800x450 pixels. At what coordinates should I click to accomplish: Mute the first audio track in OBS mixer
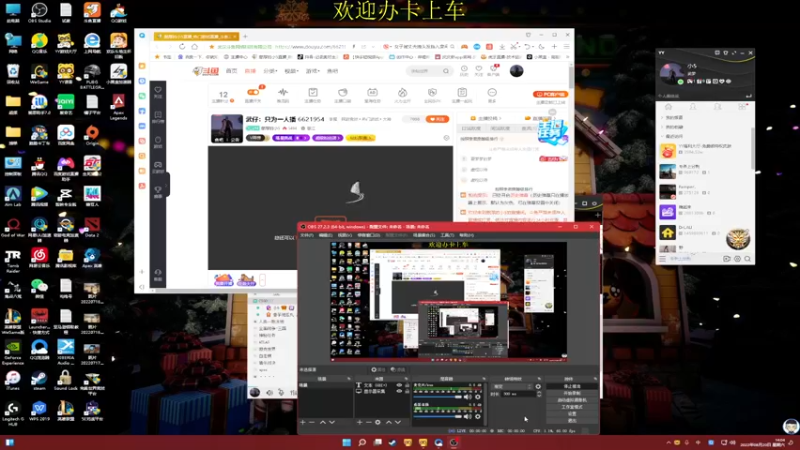coord(468,396)
